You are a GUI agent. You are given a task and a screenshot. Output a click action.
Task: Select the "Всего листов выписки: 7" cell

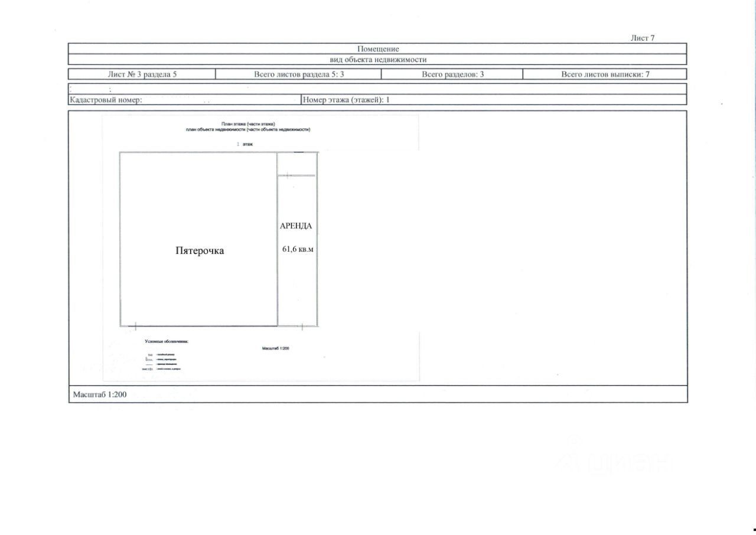pos(605,74)
